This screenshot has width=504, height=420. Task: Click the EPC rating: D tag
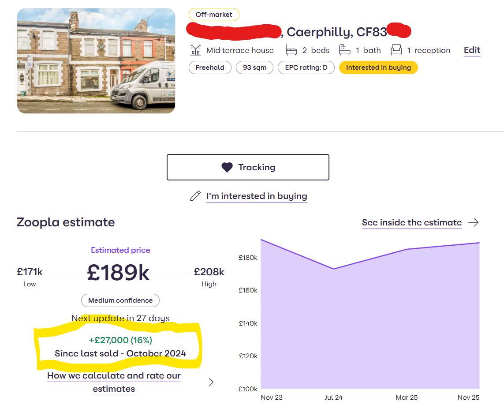(306, 67)
